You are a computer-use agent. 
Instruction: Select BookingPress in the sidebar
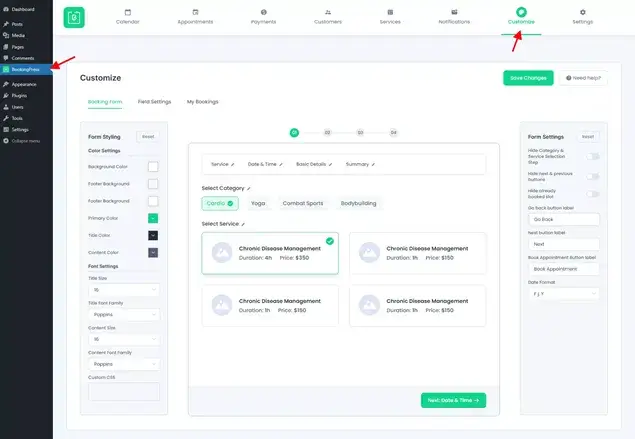point(26,70)
